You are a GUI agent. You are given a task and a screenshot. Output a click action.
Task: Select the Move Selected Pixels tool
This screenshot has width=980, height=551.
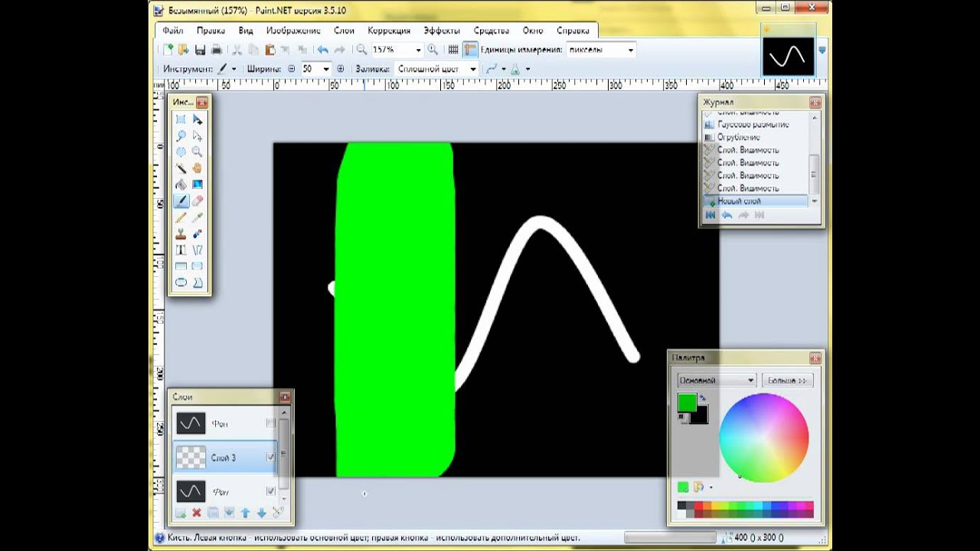click(198, 119)
